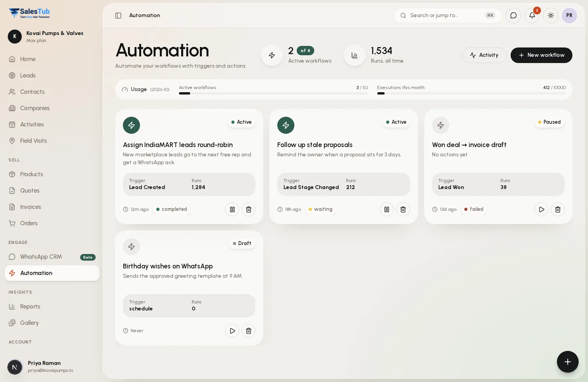
Task: Select Automation in sidebar
Action: [x=52, y=273]
